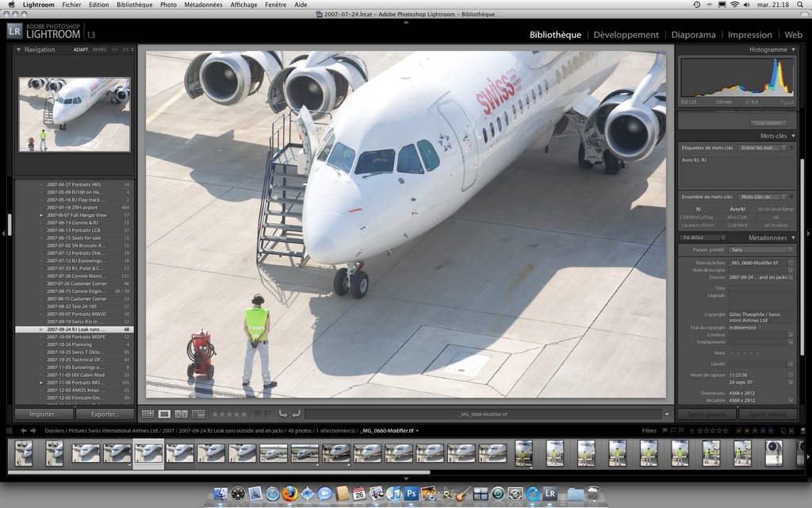Viewport: 812px width, 508px height.
Task: Launch Firefox from the Dock
Action: (290, 494)
